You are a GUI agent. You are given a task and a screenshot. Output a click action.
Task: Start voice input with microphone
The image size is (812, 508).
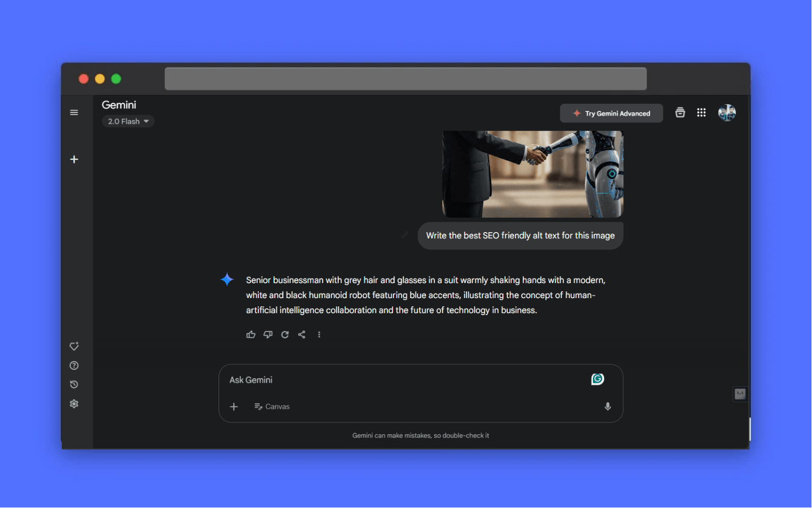608,407
